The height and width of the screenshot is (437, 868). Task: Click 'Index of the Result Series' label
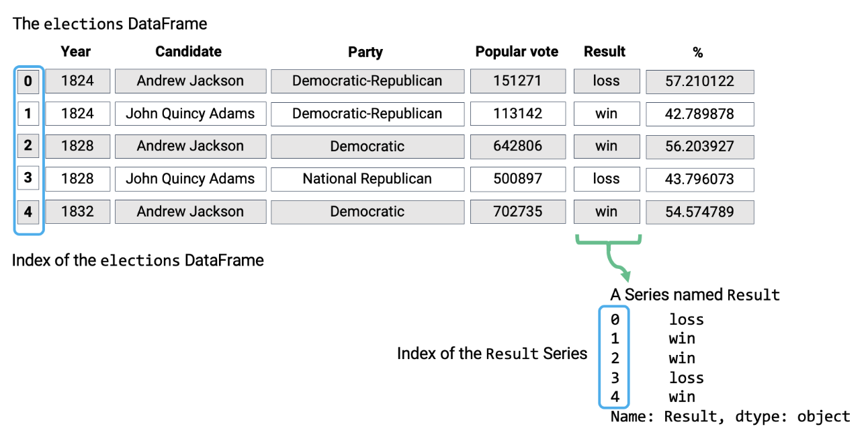tap(492, 354)
